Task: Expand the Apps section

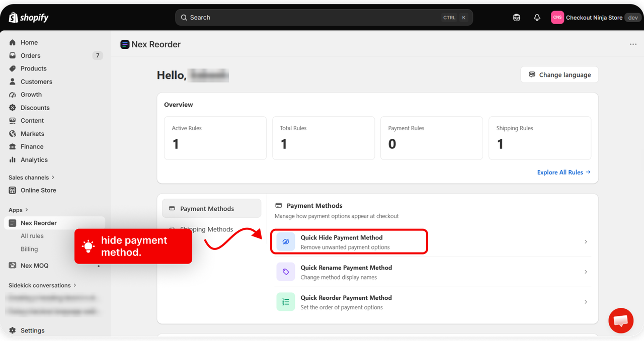Action: pos(18,210)
